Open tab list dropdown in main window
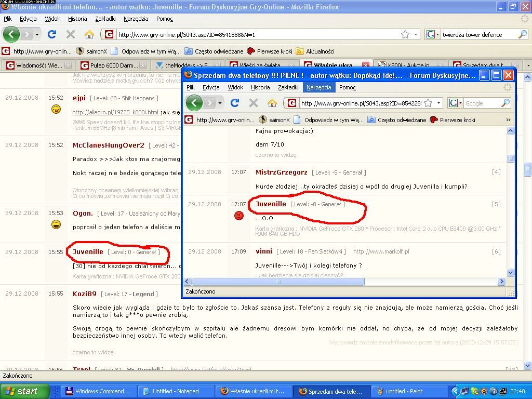532x399 pixels. pos(528,65)
